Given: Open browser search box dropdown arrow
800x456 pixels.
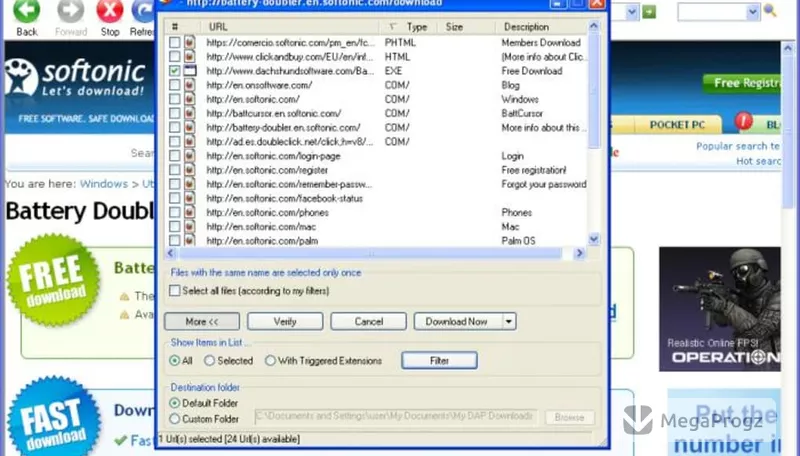Looking at the screenshot, I should coord(753,12).
